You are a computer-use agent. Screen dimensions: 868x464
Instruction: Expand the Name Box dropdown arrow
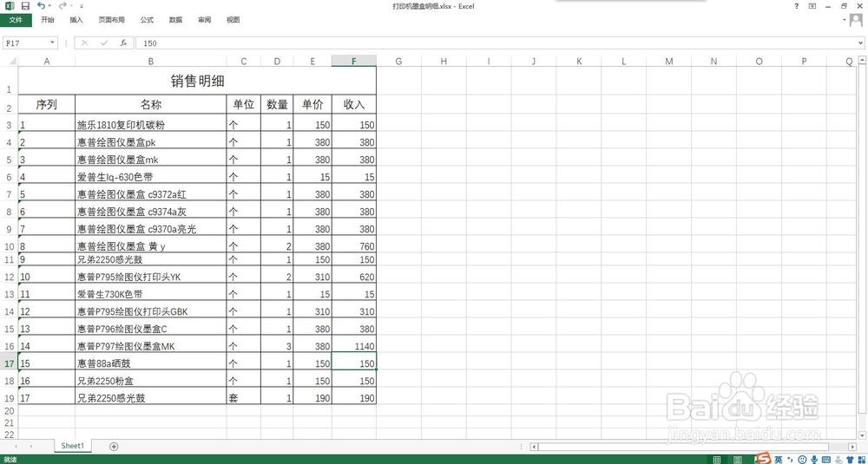click(x=53, y=42)
